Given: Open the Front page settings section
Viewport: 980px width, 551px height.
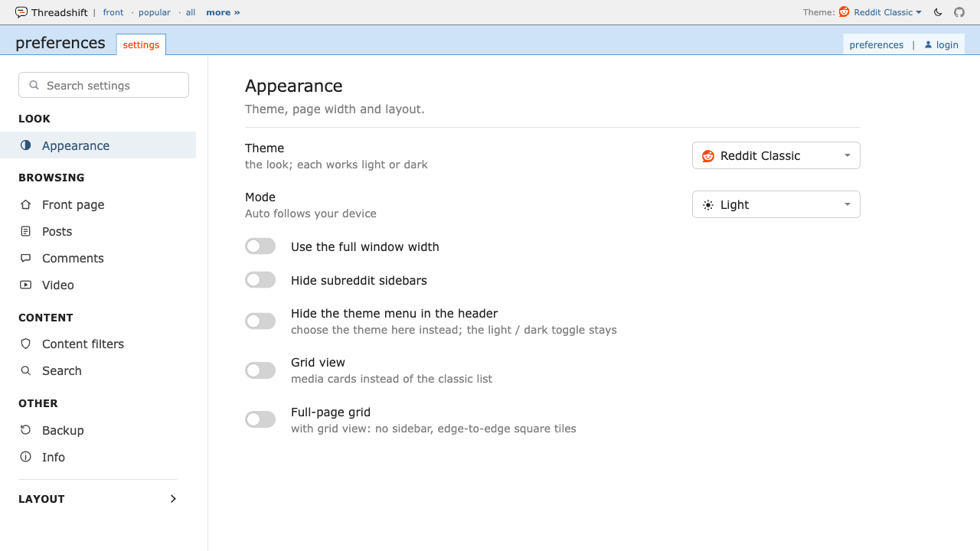Looking at the screenshot, I should coord(98,204).
